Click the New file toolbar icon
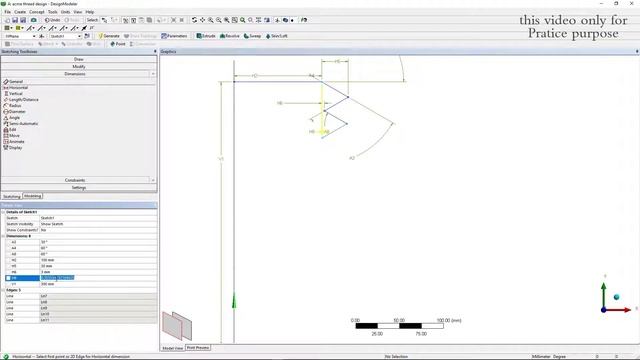Screen dimensions: 640x360 [7, 20]
